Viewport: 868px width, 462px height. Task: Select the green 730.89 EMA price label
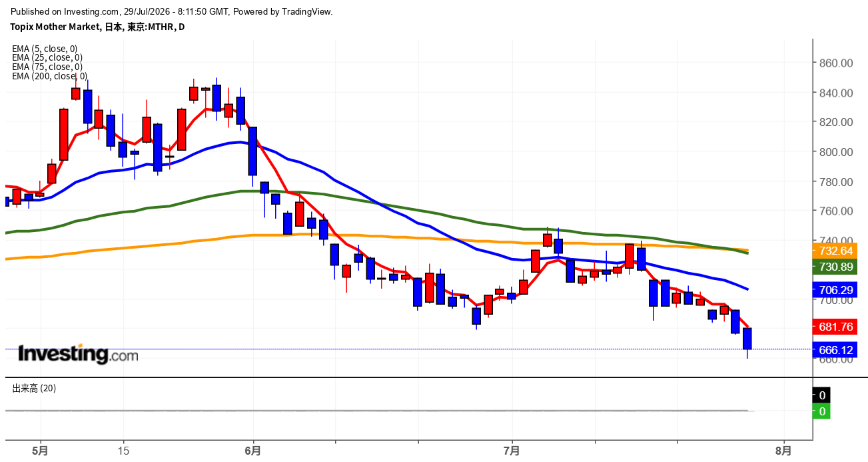(835, 267)
